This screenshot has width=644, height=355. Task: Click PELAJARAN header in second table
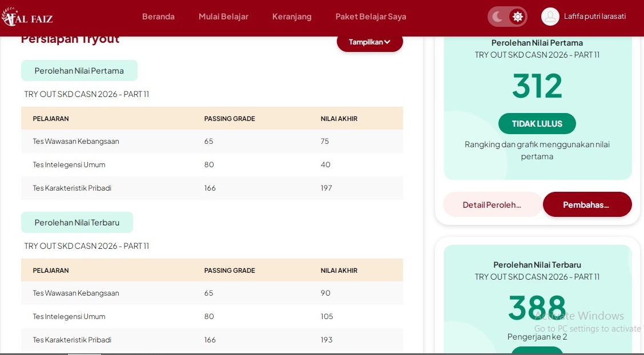click(51, 271)
